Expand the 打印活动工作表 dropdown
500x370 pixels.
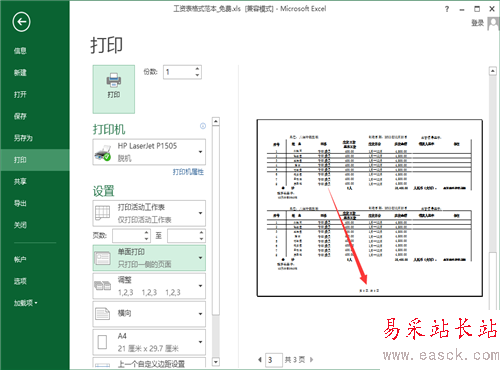[149, 213]
